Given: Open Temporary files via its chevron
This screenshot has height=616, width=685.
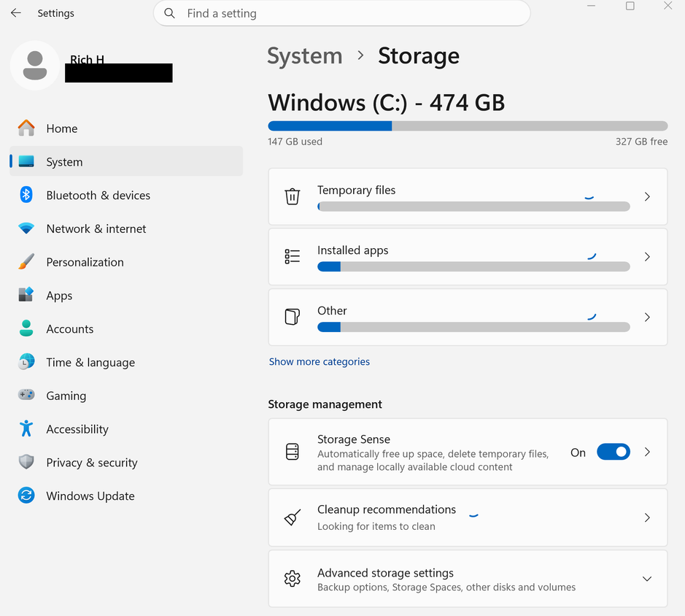Looking at the screenshot, I should point(647,197).
